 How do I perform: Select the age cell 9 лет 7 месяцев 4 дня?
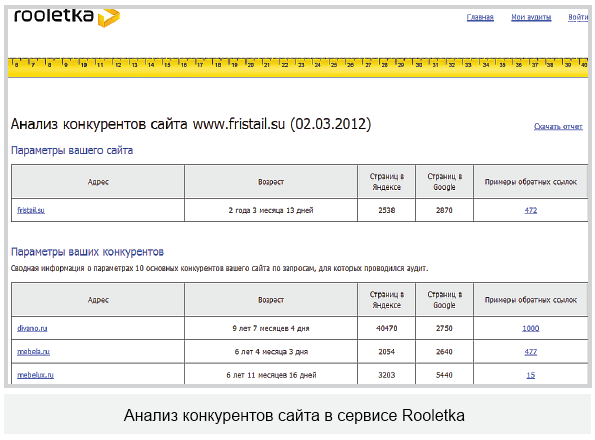coord(271,328)
